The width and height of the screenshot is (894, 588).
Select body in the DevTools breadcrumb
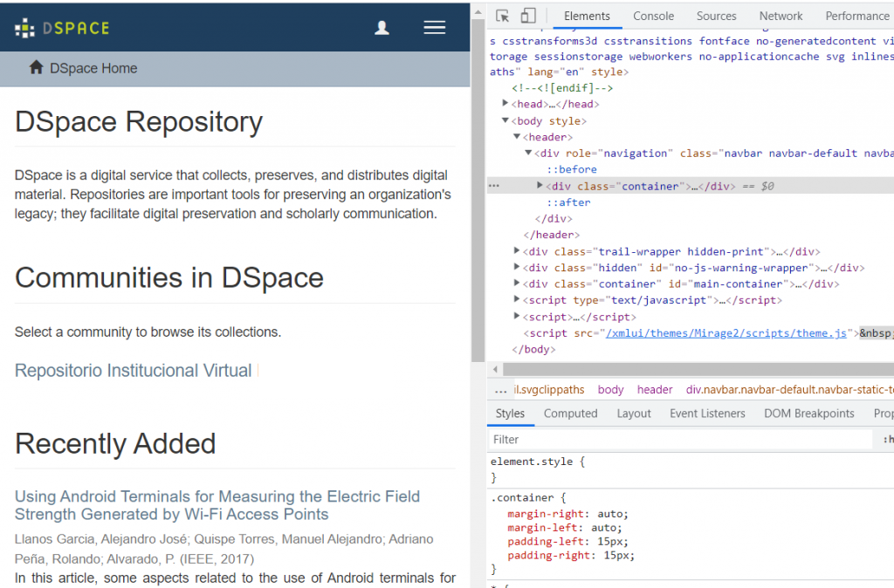(610, 390)
